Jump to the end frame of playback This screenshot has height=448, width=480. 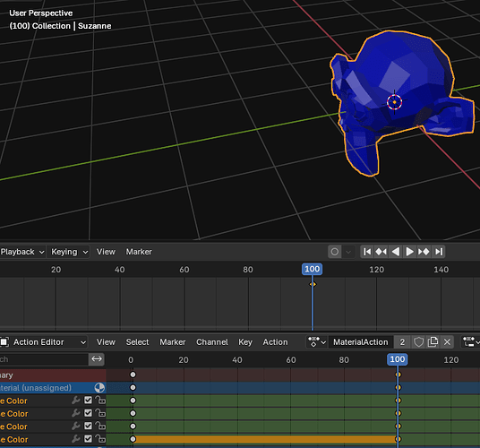click(439, 252)
